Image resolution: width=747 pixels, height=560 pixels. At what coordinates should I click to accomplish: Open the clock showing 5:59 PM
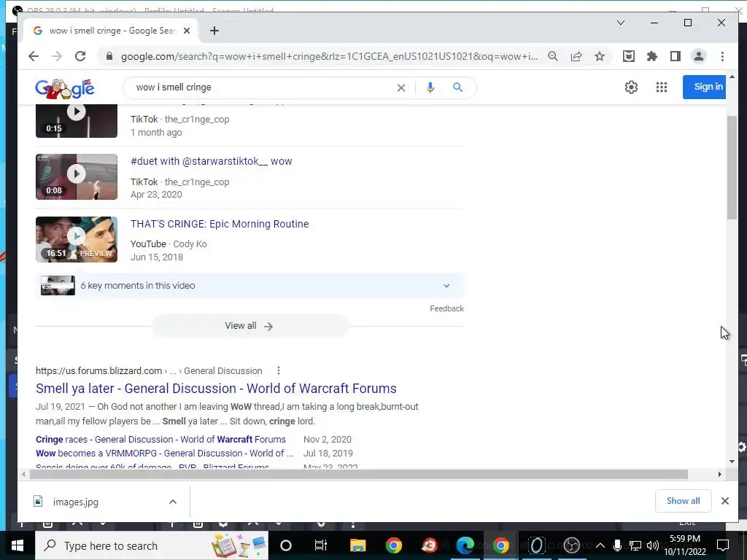point(685,545)
